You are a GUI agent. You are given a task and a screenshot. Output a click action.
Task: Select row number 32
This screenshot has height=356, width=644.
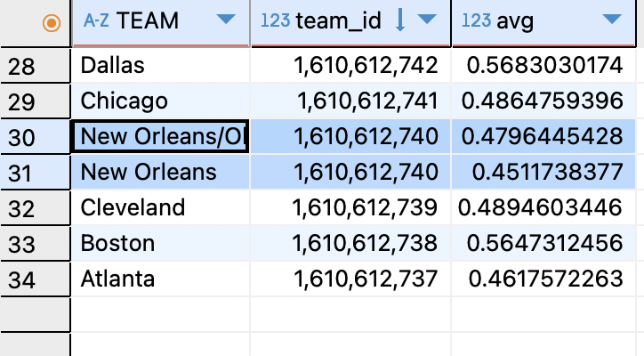tap(36, 208)
